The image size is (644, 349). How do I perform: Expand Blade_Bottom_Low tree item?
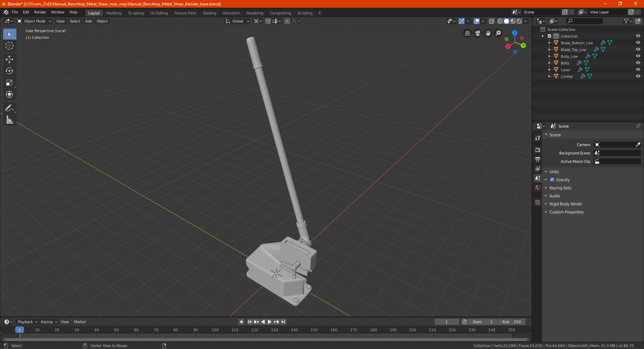click(x=549, y=43)
